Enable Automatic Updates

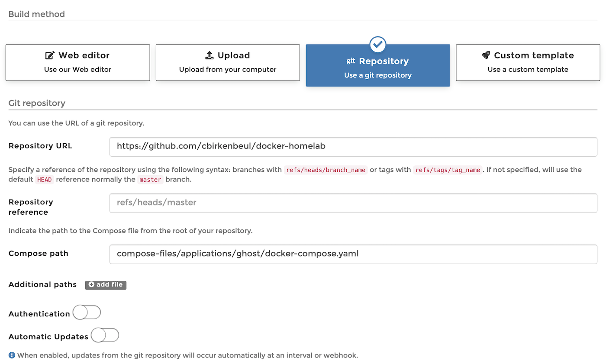(105, 335)
